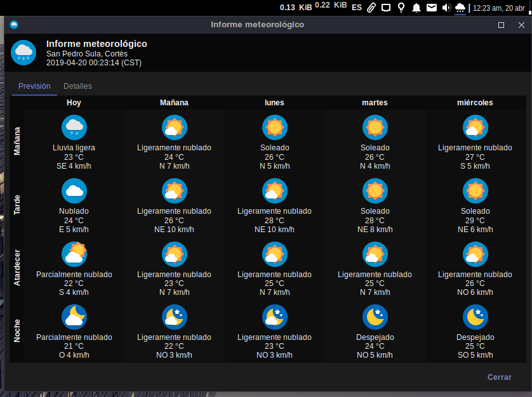Screen dimensions: 532x397
Task: Maximize the Informe meteorológico window
Action: coord(501,25)
